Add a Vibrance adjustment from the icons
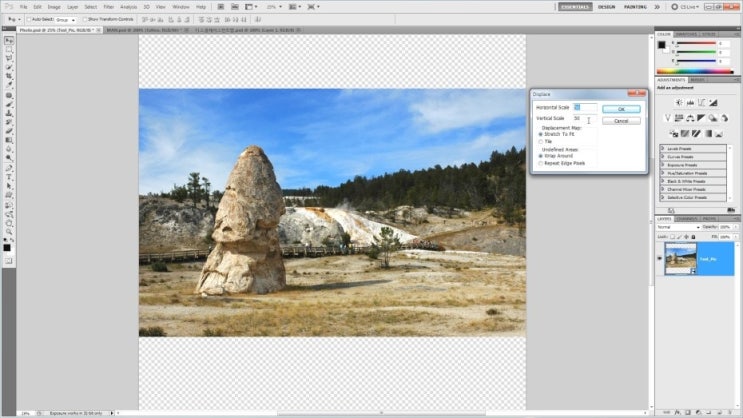 click(x=667, y=118)
